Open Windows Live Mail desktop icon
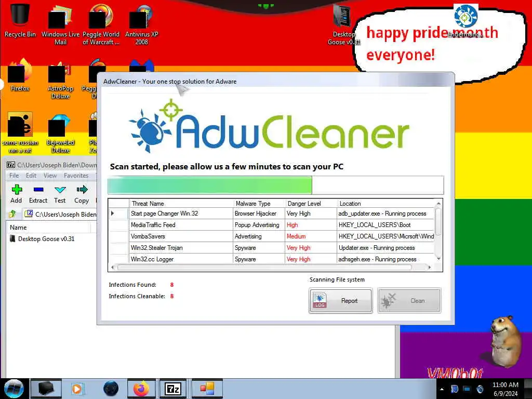Viewport: 532px width, 399px height. point(60,24)
